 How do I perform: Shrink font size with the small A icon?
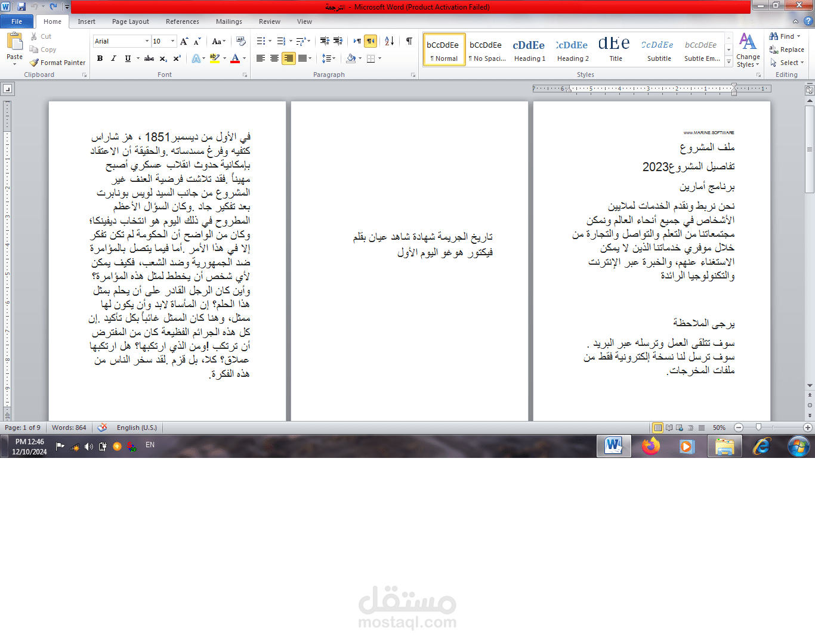(x=197, y=41)
